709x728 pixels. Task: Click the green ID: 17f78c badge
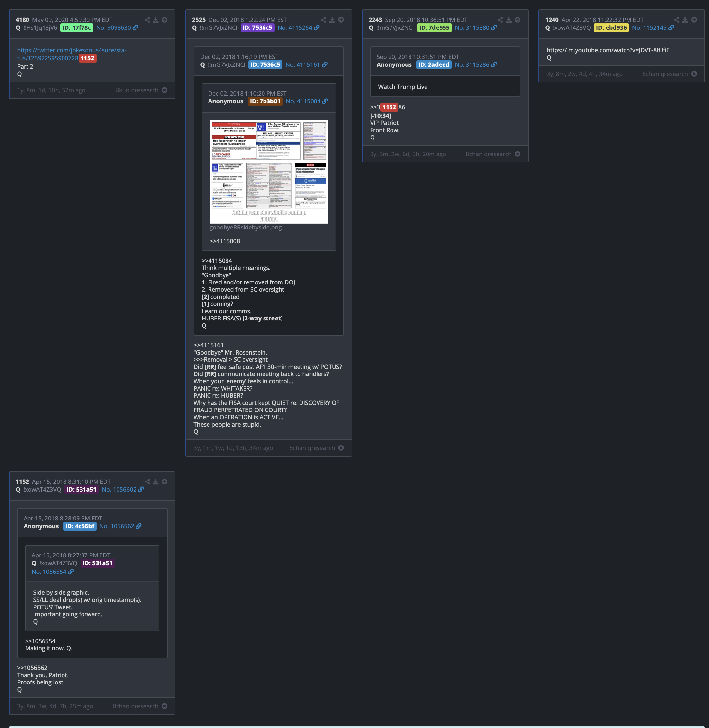point(77,27)
